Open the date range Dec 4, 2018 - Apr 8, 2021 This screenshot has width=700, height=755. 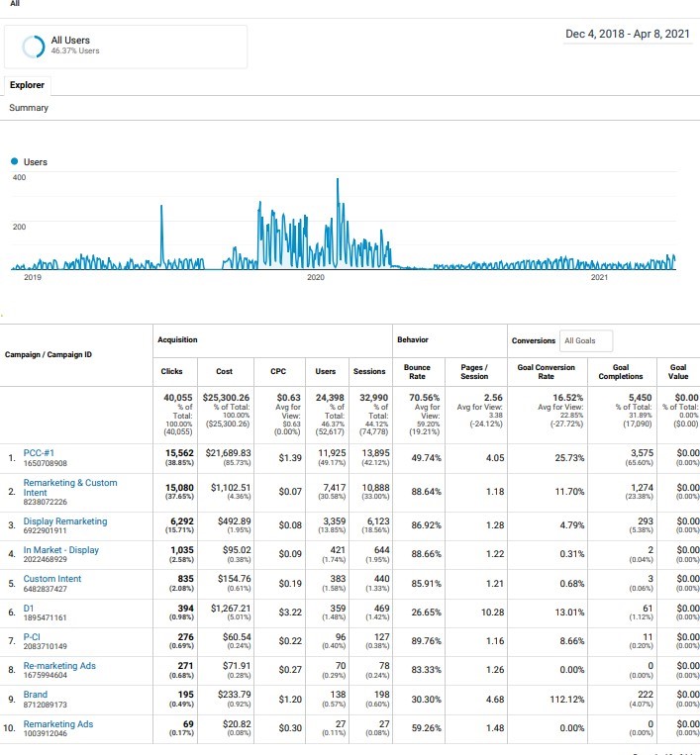point(628,34)
